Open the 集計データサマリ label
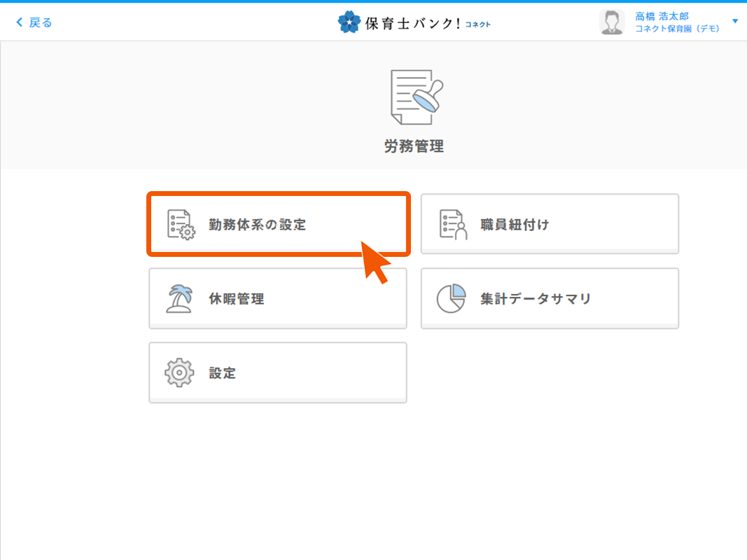The image size is (747, 560). (536, 300)
